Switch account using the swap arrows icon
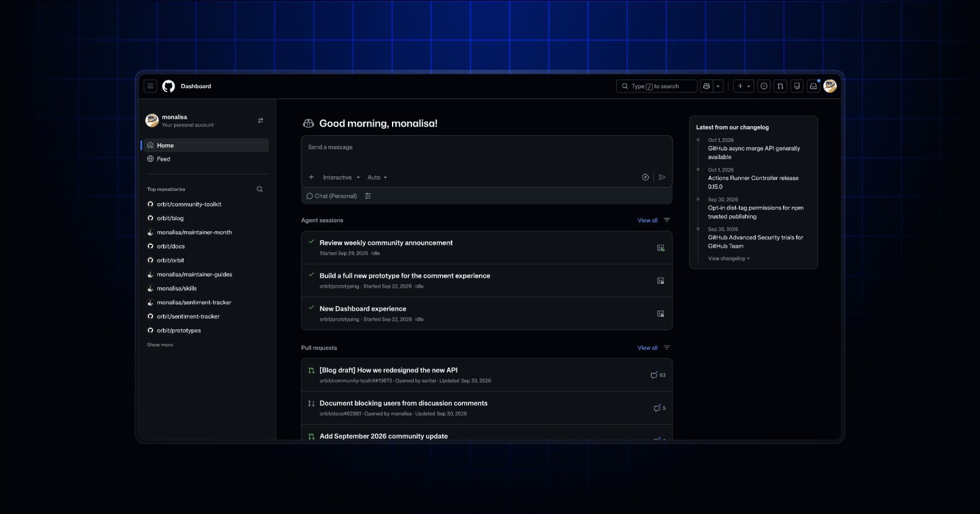980x514 pixels. pyautogui.click(x=260, y=121)
